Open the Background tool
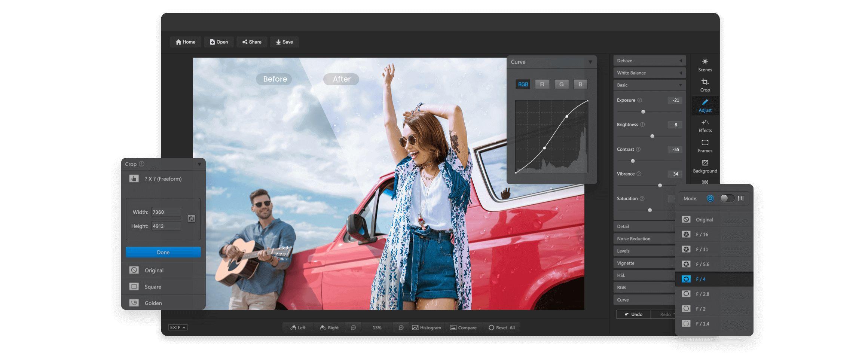This screenshot has height=354, width=868. pyautogui.click(x=705, y=166)
